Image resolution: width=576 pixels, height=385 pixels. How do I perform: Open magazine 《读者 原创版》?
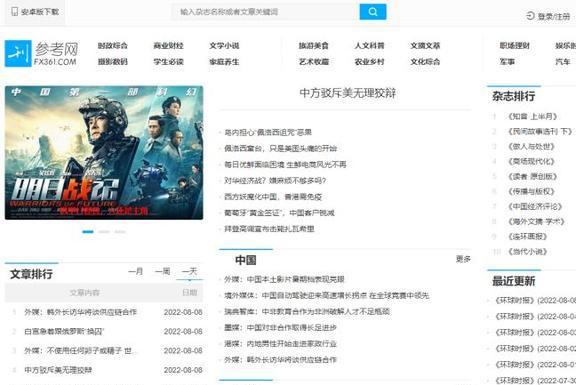(533, 177)
